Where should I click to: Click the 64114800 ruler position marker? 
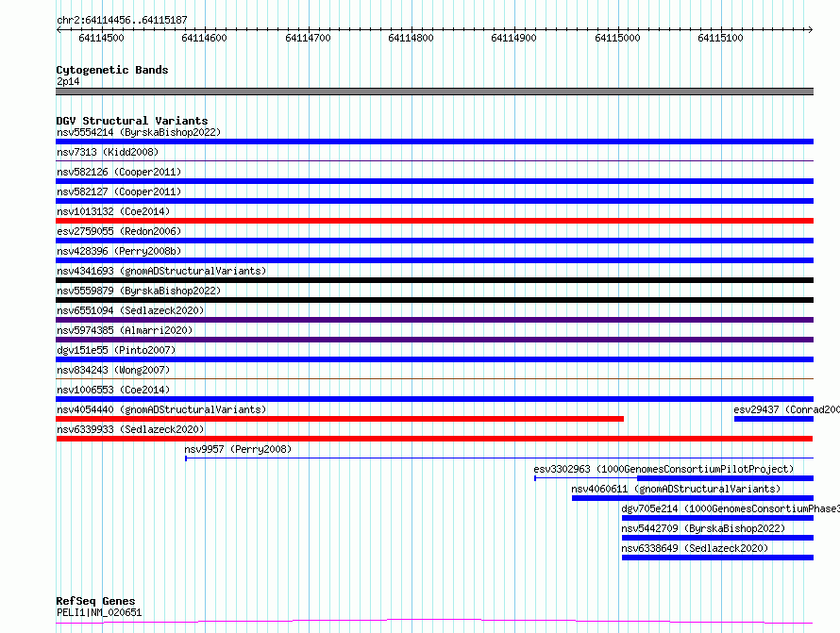(411, 38)
